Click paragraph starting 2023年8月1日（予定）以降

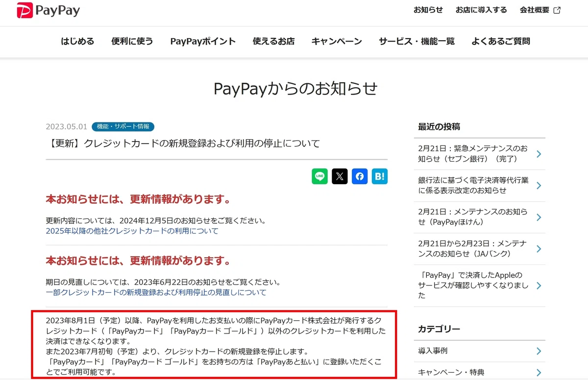point(216,331)
